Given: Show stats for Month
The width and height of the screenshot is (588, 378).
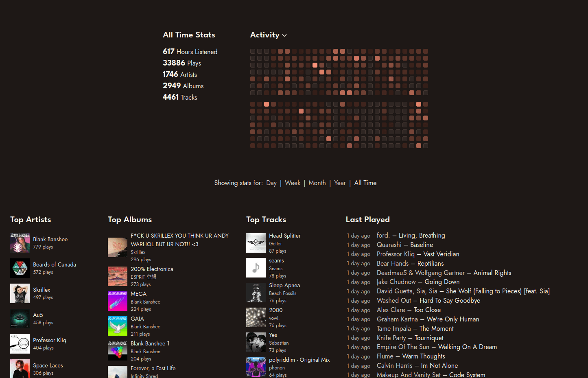Looking at the screenshot, I should [317, 183].
